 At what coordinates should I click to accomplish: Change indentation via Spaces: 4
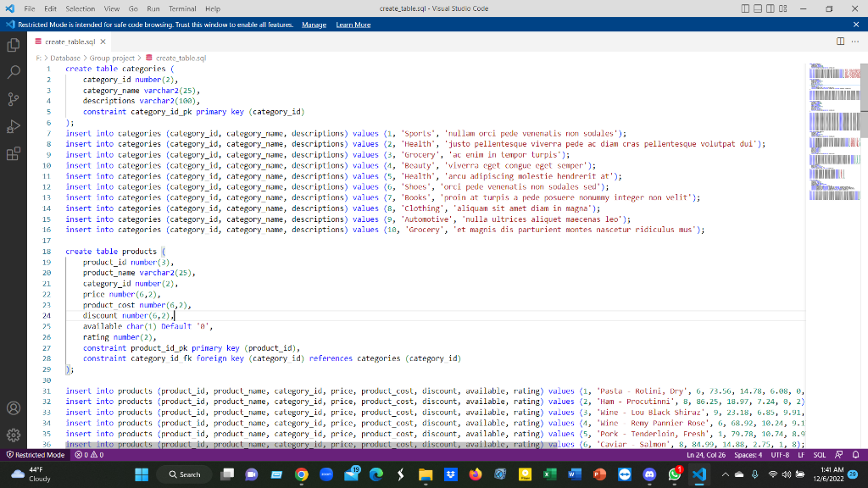[748, 455]
